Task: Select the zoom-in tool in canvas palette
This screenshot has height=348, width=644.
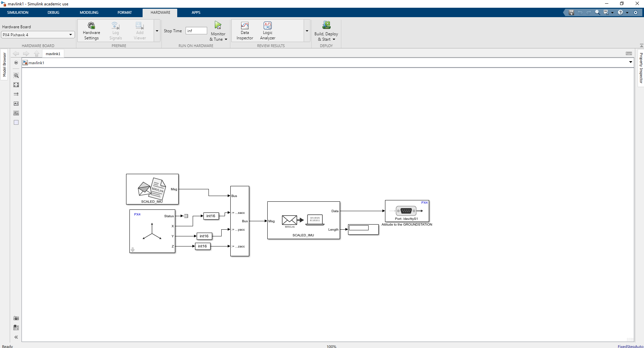Action: [16, 75]
